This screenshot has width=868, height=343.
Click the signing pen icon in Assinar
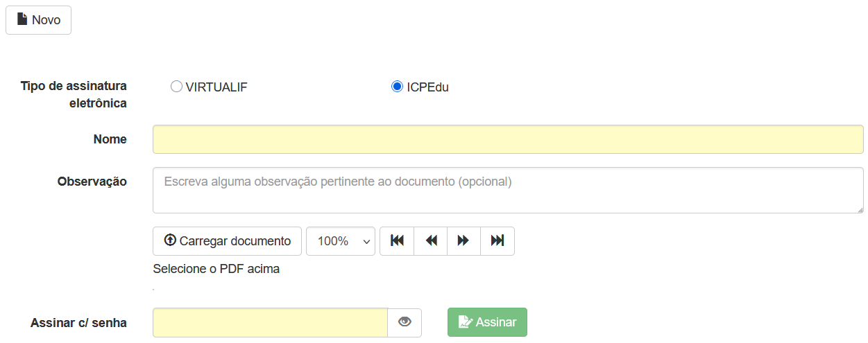click(466, 322)
